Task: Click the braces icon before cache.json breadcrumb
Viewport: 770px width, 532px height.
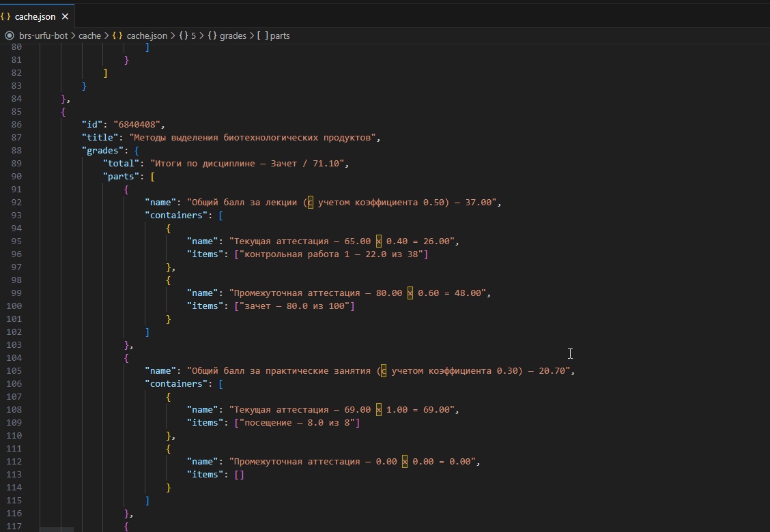Action: click(117, 36)
